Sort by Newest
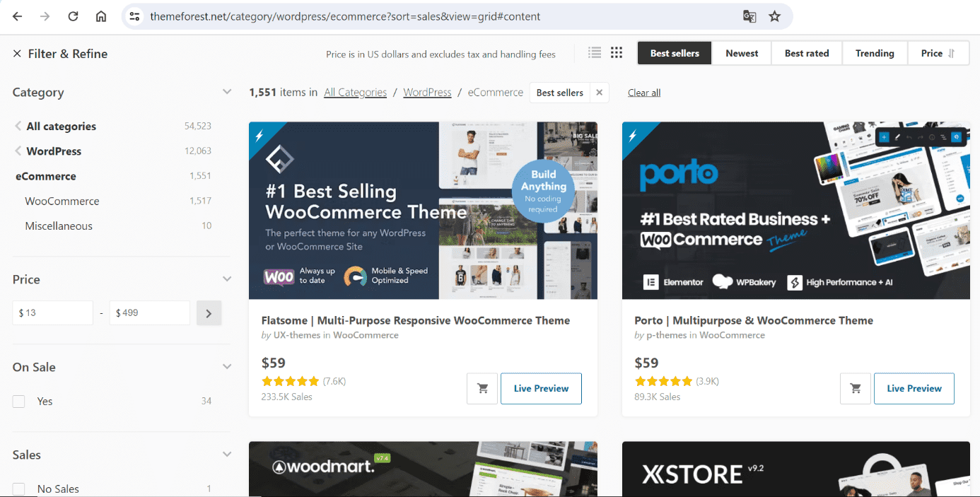The height and width of the screenshot is (497, 980). 742,53
